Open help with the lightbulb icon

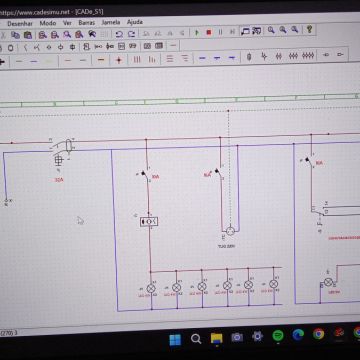tap(309, 29)
